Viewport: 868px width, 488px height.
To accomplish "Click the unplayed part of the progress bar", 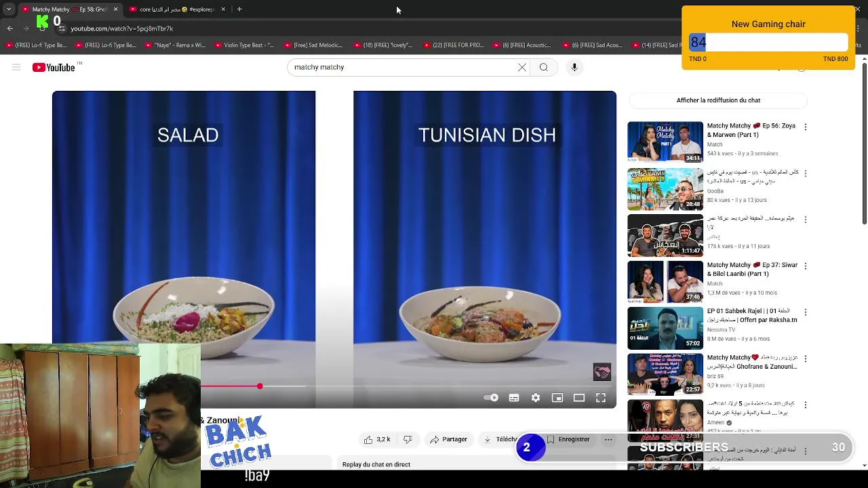I will (437, 386).
